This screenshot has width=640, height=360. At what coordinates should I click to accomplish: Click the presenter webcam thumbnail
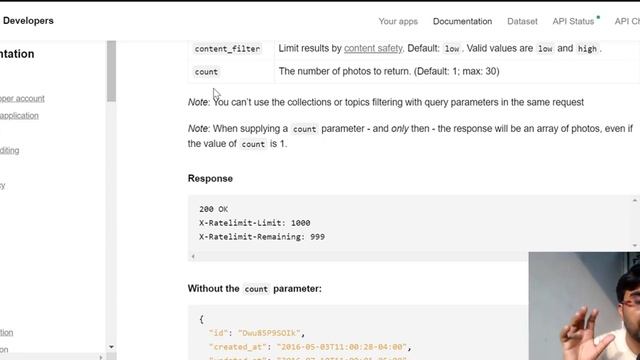tap(584, 306)
